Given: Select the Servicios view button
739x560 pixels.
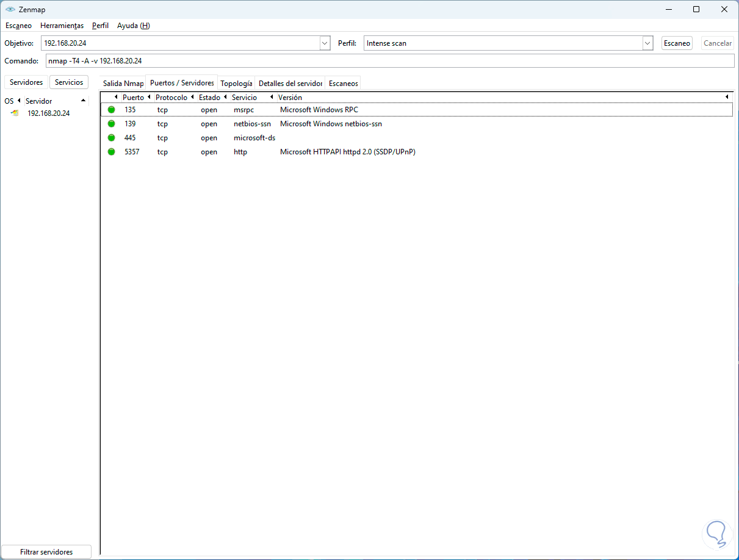Looking at the screenshot, I should (x=69, y=82).
